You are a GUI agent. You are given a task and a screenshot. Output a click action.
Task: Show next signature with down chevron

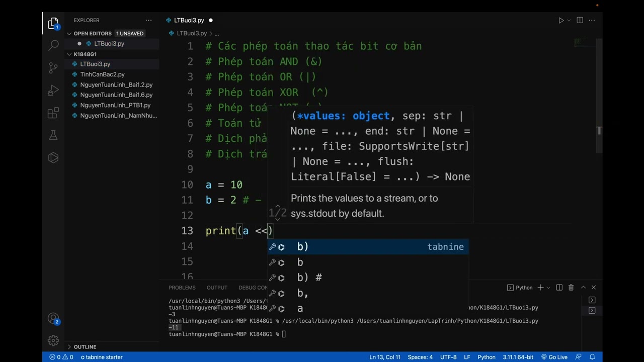pyautogui.click(x=277, y=219)
